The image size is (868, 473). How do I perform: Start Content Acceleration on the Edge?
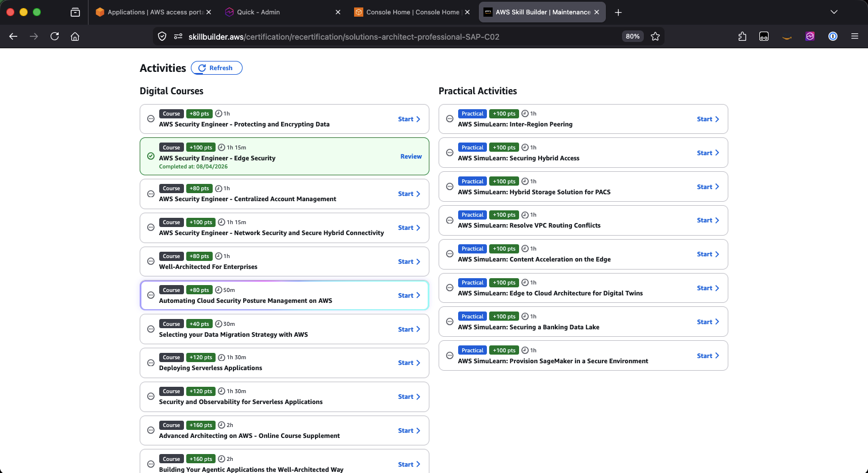click(708, 254)
